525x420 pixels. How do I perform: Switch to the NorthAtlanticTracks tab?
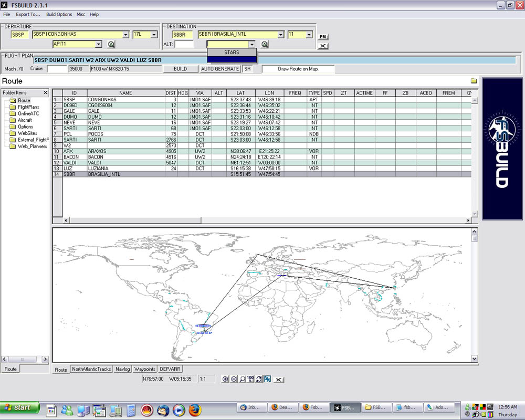point(91,369)
